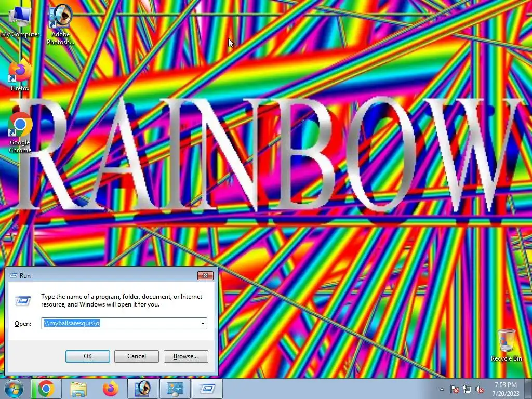Click the Show Desktop strip at taskbar end

tap(529, 389)
